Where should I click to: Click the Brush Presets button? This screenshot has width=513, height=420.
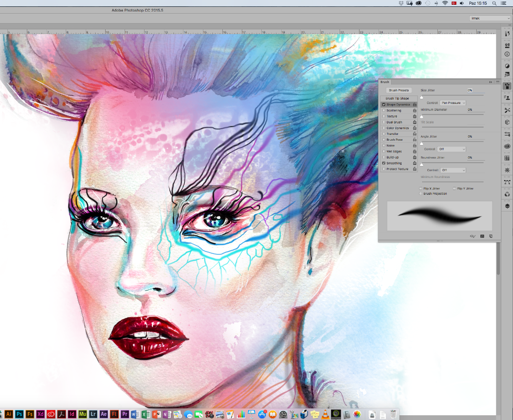(x=399, y=90)
